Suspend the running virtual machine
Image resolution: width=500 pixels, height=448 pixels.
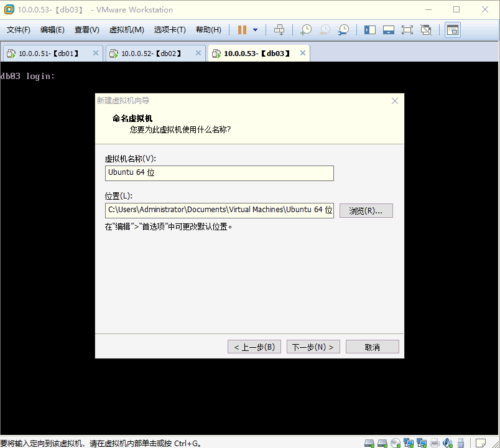[x=241, y=29]
